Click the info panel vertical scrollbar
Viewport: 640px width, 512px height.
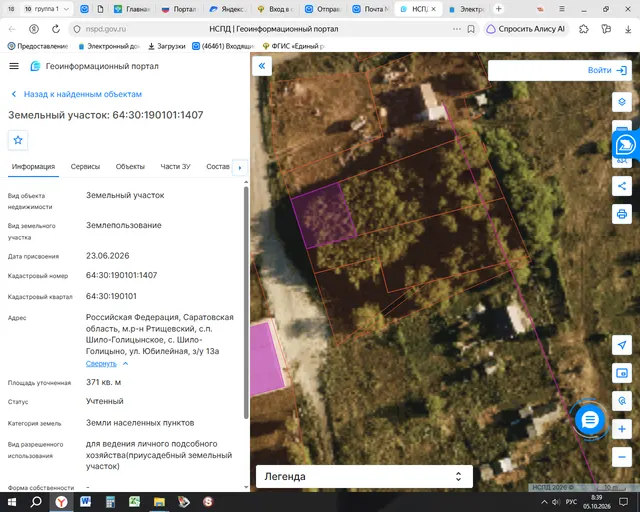pos(246,302)
